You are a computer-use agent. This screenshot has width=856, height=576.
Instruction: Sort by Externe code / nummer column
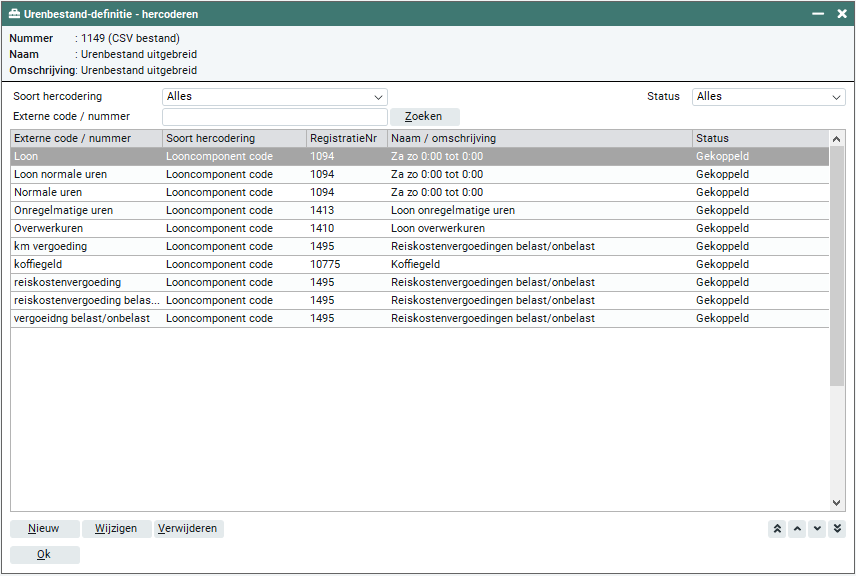click(x=86, y=138)
